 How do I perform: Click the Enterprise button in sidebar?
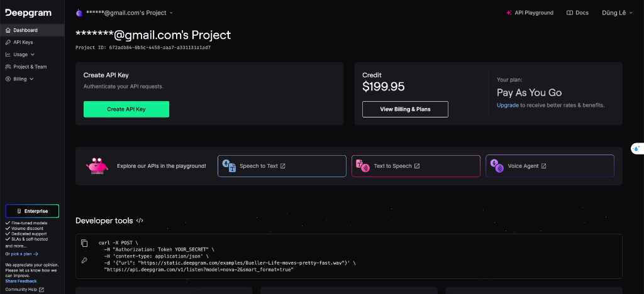pyautogui.click(x=32, y=210)
